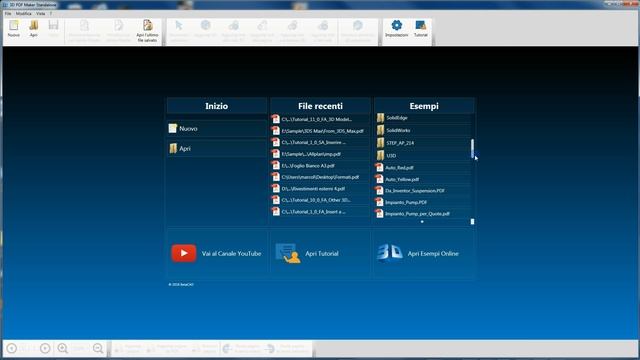The width and height of the screenshot is (640, 360).
Task: Click the rotate left icon in bottom toolbar
Action: click(227, 349)
